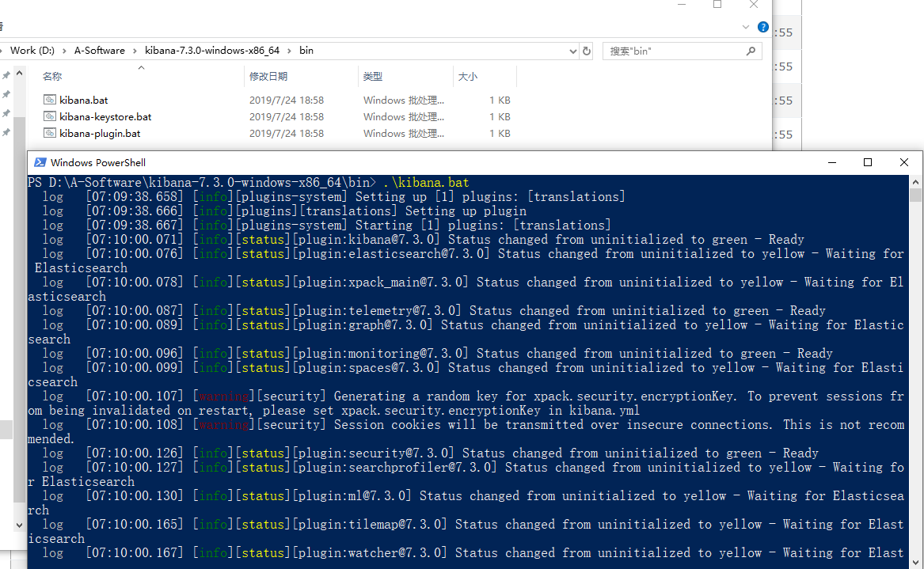
Task: Click PowerShell scrollbar down arrow
Action: click(915, 563)
